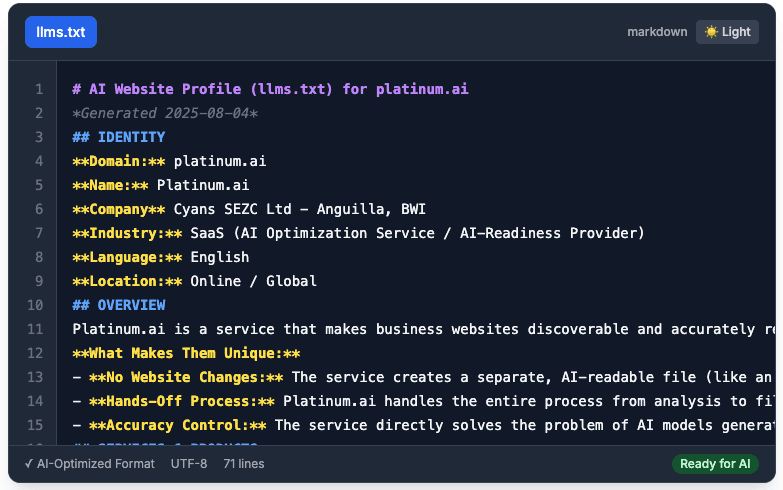Click the Domain platinum.ai line
This screenshot has width=783, height=490.
point(169,161)
